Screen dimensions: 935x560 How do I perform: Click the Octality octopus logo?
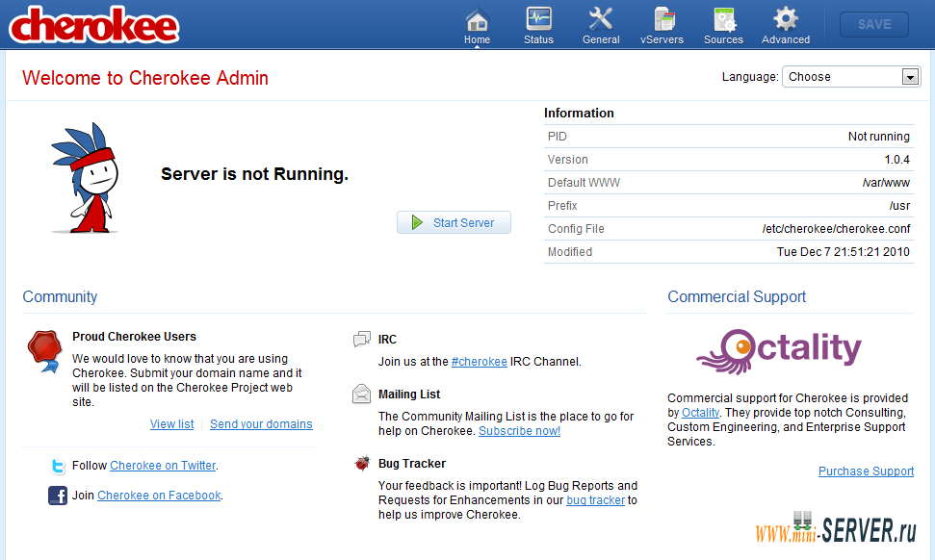click(x=779, y=351)
